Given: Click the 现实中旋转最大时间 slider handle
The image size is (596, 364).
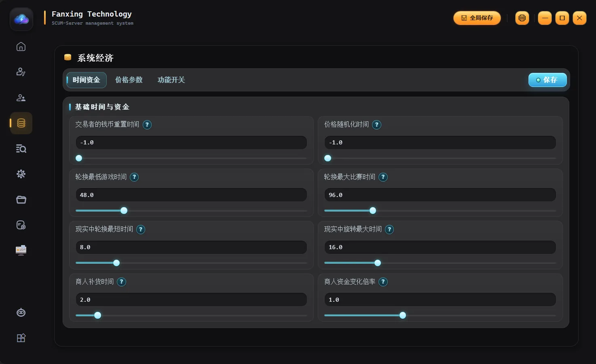Looking at the screenshot, I should click(x=378, y=263).
